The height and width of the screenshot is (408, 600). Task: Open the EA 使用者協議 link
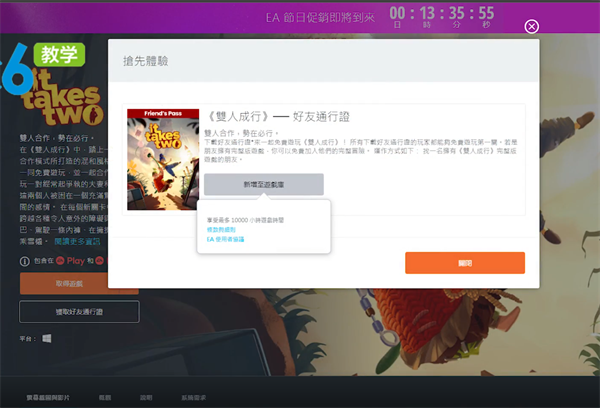(x=225, y=239)
